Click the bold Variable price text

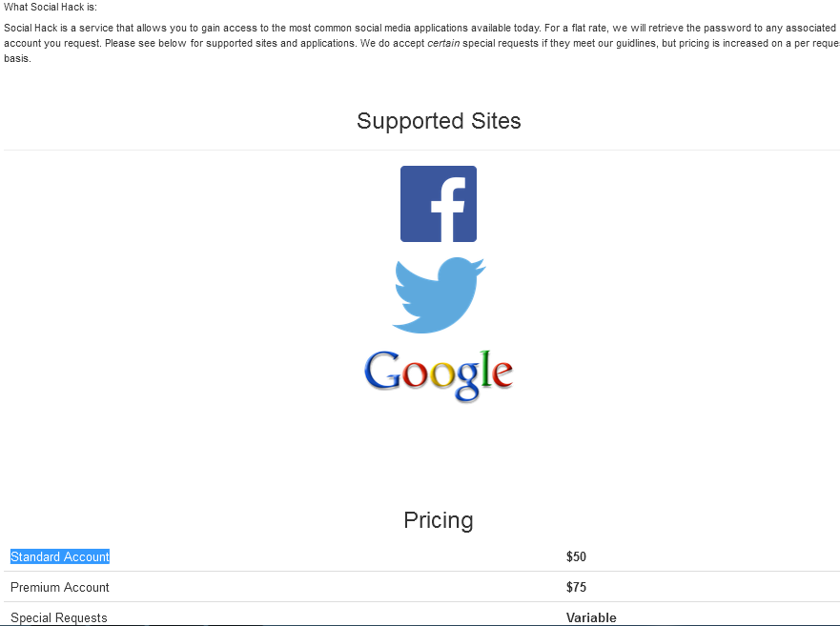(591, 618)
